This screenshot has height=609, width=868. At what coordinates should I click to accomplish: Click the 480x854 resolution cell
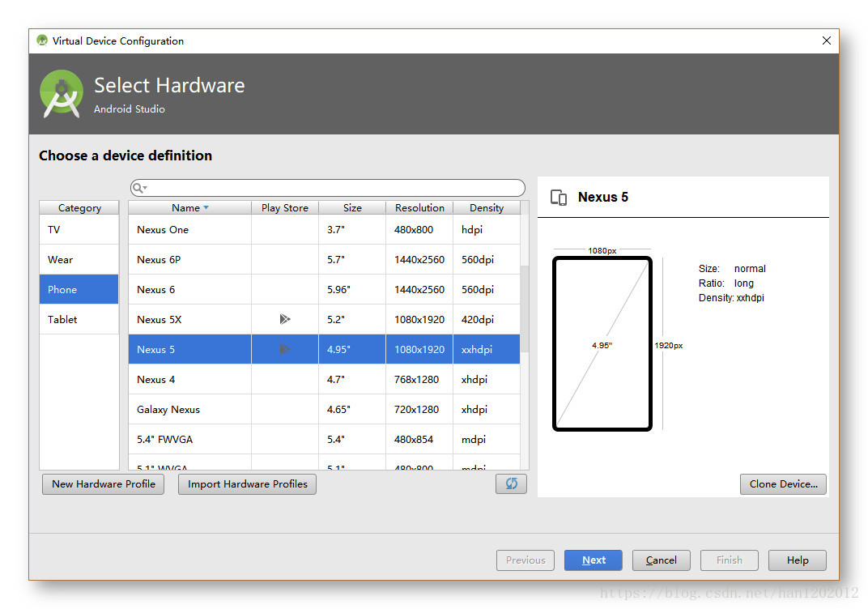tap(419, 439)
